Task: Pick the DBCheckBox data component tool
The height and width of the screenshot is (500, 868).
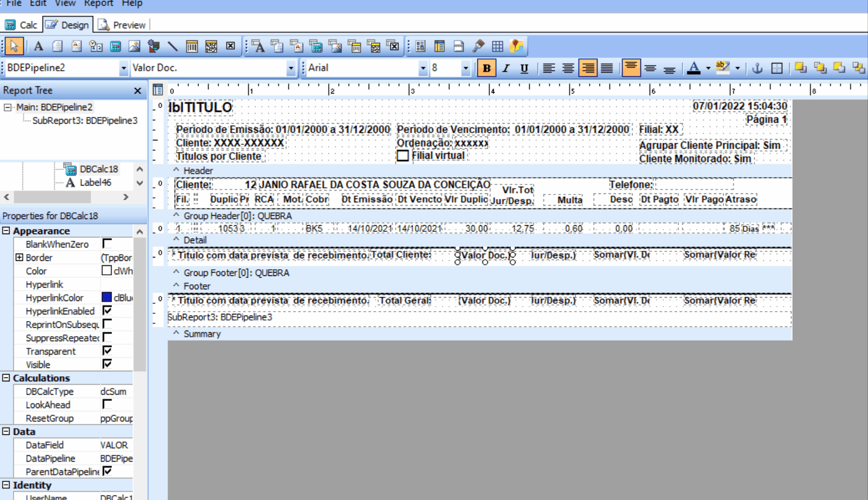Action: (394, 46)
